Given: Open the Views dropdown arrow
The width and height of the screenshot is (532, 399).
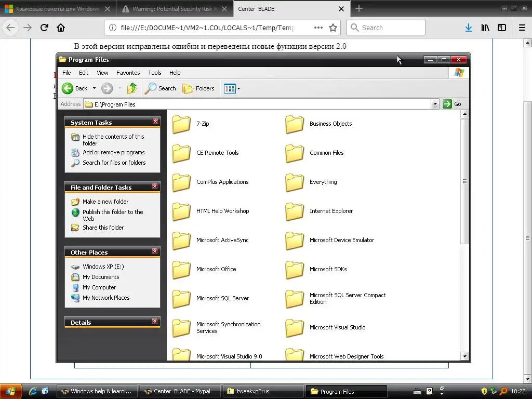Looking at the screenshot, I should [x=238, y=88].
